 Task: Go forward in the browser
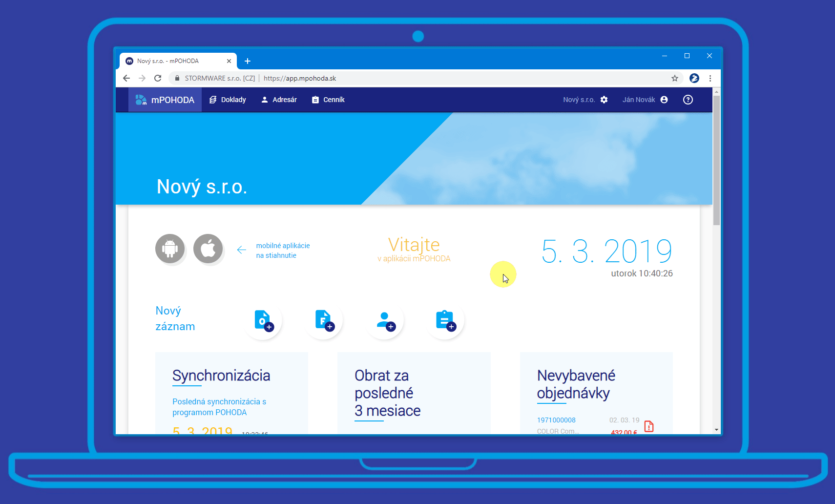pos(142,78)
